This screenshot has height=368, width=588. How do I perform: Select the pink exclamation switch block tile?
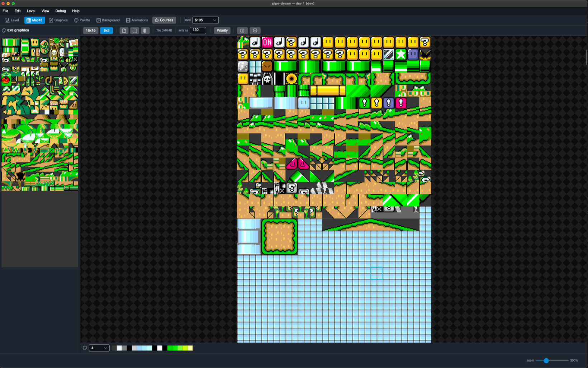[x=400, y=103]
